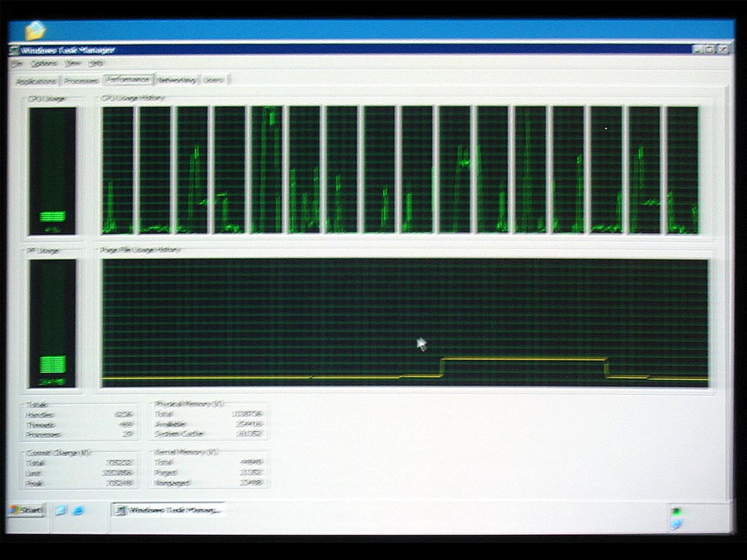Click the Handles row under Totals

[79, 415]
